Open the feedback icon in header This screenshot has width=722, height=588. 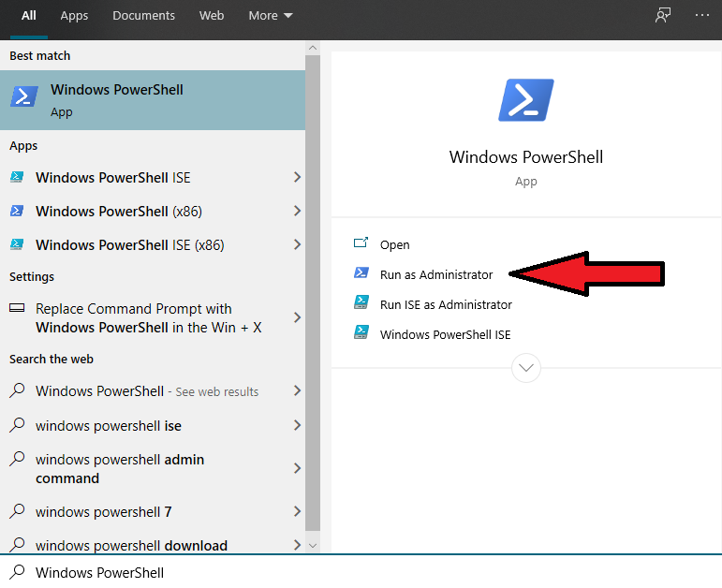pos(663,15)
